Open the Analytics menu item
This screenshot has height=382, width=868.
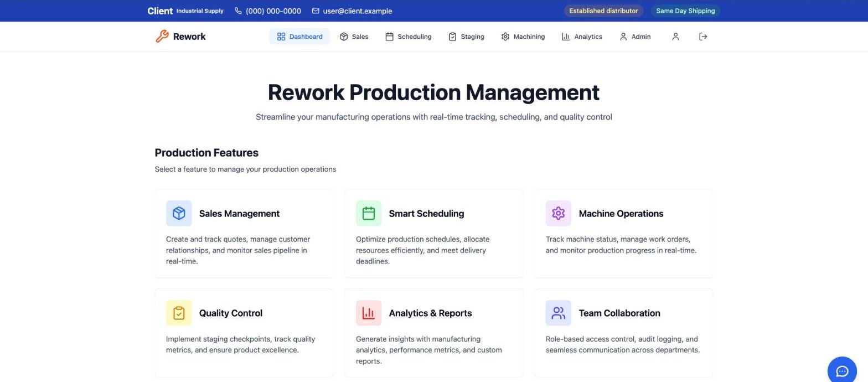tap(582, 37)
